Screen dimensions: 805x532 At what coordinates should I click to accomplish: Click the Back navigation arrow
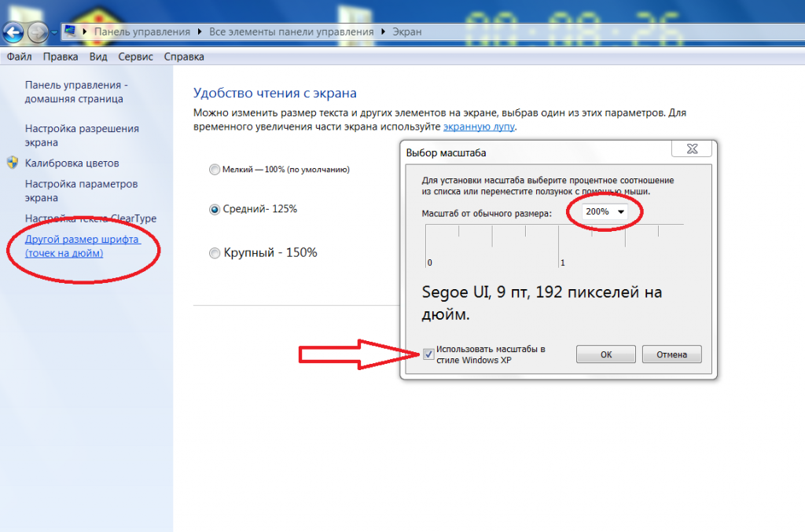tap(13, 32)
